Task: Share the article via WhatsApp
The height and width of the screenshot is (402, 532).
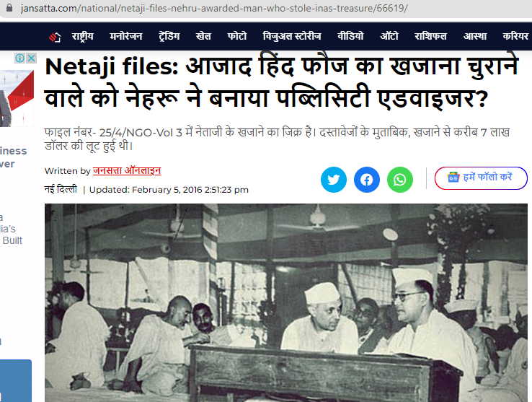Action: 400,180
